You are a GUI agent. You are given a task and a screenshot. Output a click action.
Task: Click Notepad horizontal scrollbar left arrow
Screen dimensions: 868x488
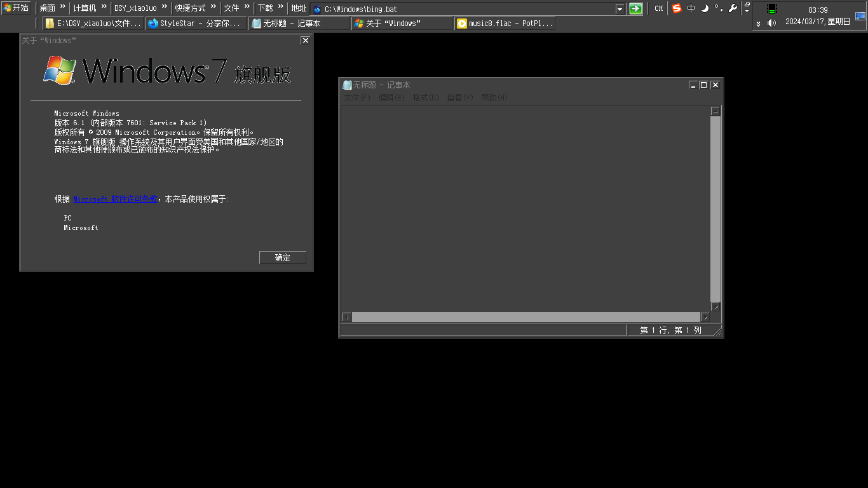tap(347, 317)
